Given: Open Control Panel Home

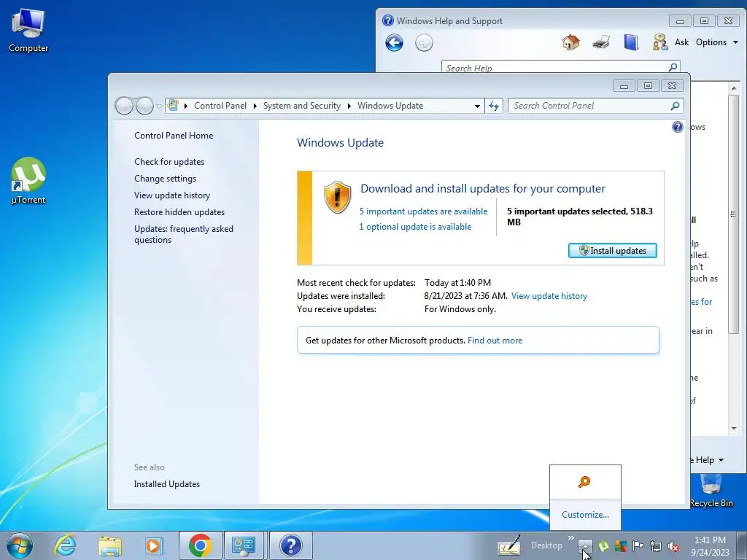Looking at the screenshot, I should click(x=174, y=136).
